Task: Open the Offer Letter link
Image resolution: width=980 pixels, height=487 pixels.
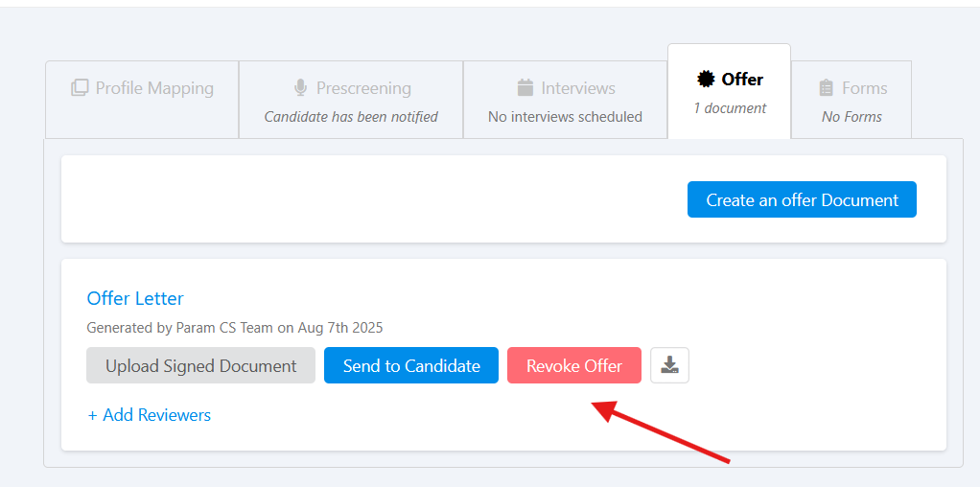Action: (135, 298)
